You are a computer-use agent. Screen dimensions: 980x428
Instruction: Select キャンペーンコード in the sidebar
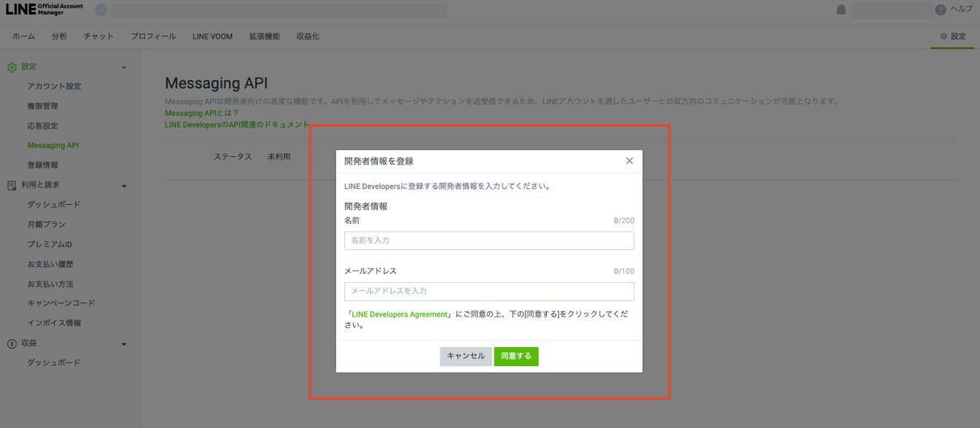click(x=61, y=303)
